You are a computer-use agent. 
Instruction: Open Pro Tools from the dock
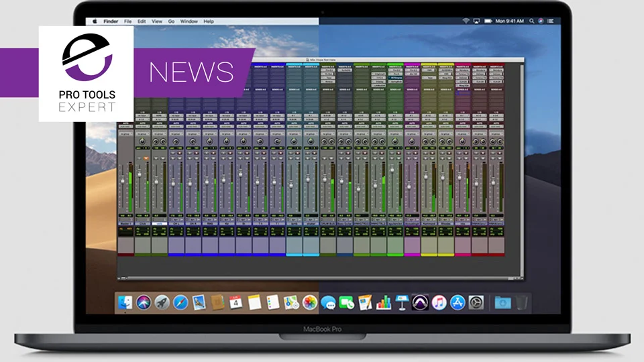point(420,303)
